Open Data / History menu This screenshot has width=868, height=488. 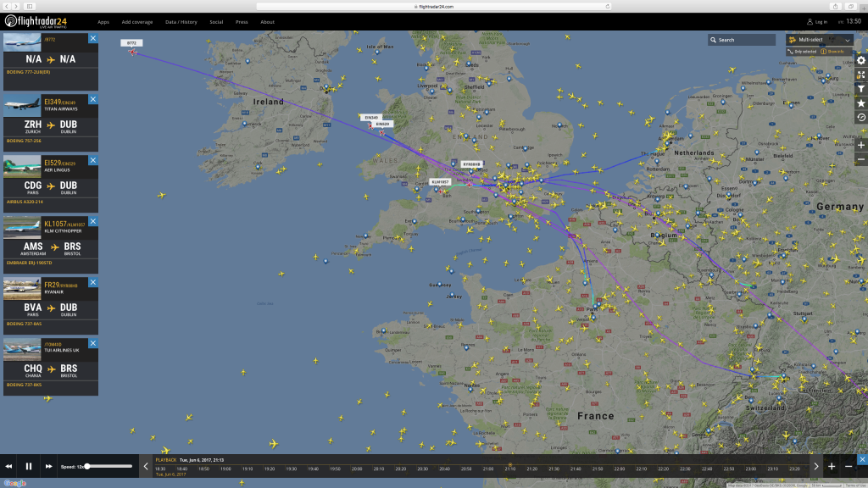tap(181, 22)
